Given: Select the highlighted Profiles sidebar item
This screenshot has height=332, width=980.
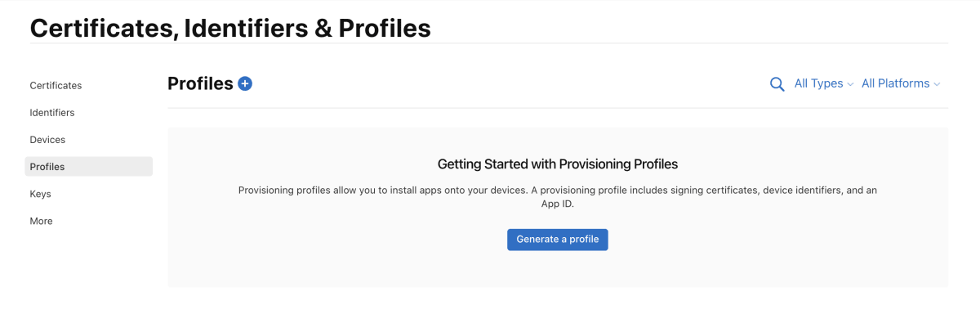Looking at the screenshot, I should 89,166.
